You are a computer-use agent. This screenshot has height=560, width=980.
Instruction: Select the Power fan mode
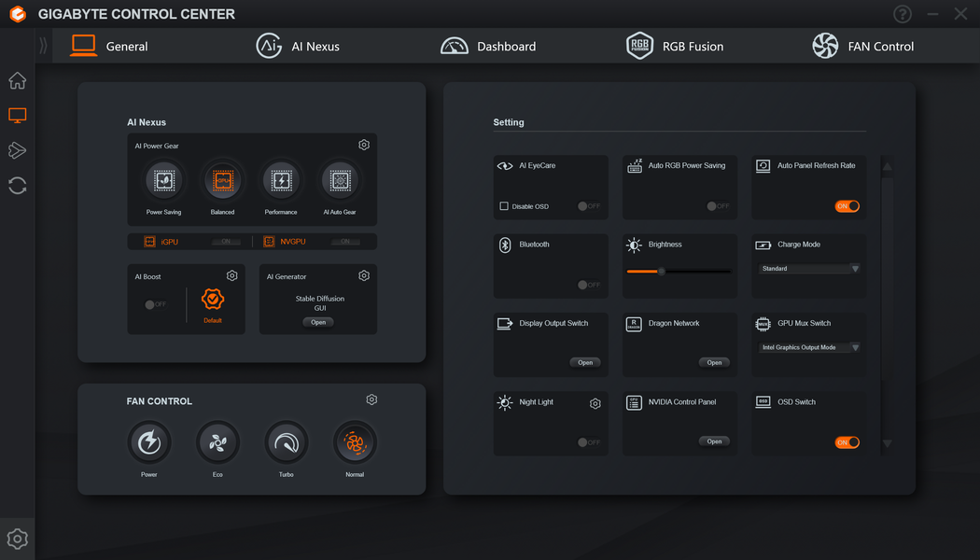[x=148, y=442]
